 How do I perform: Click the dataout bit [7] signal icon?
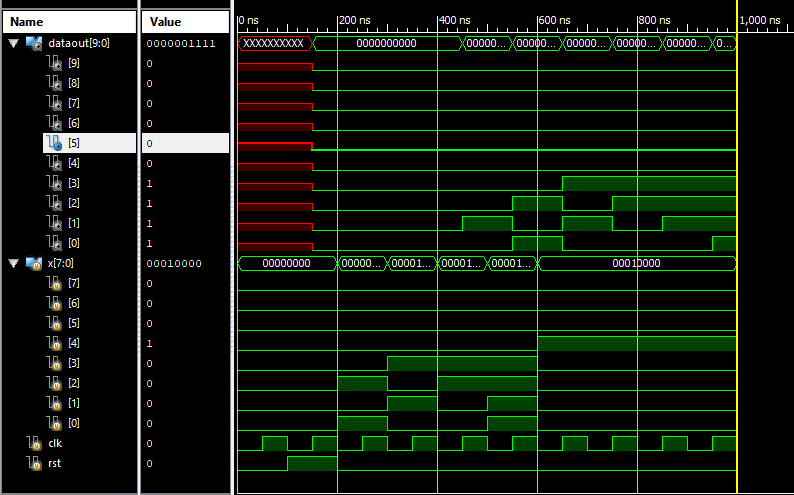[54, 103]
